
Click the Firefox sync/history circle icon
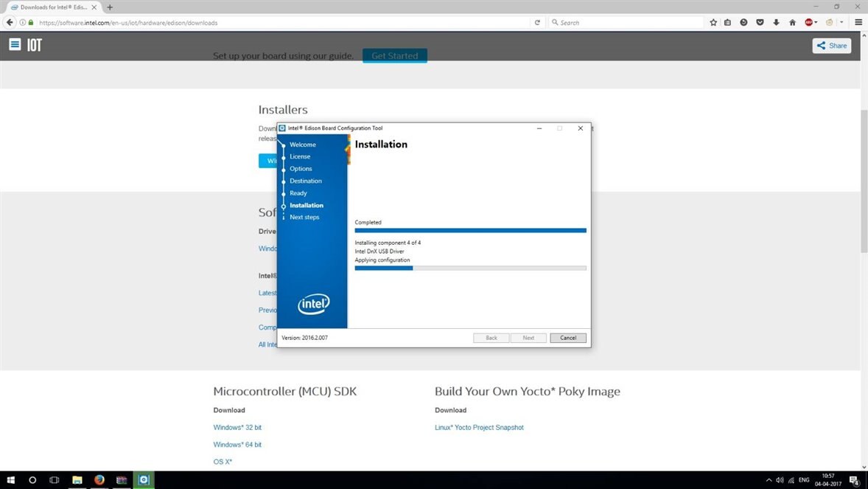coord(743,23)
